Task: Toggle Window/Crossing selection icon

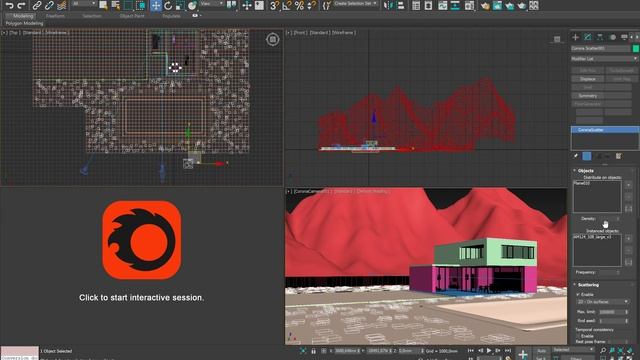Action: click(141, 5)
